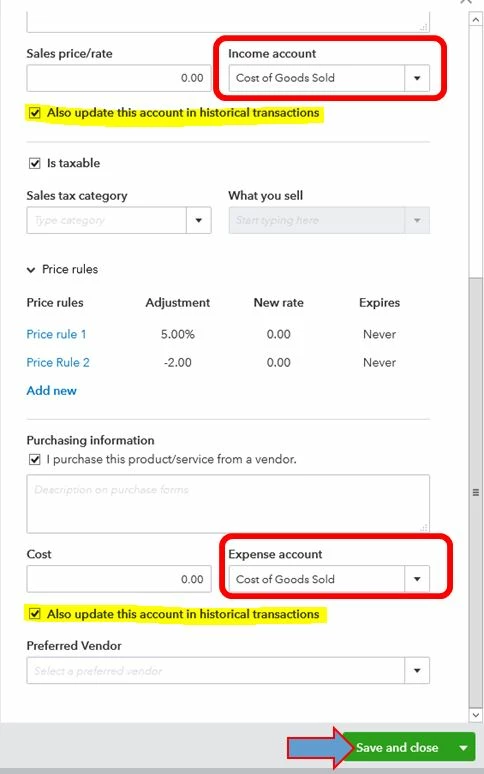Uncheck historical transactions box under Cost
Screen dimensions: 484x774
pyautogui.click(x=35, y=614)
